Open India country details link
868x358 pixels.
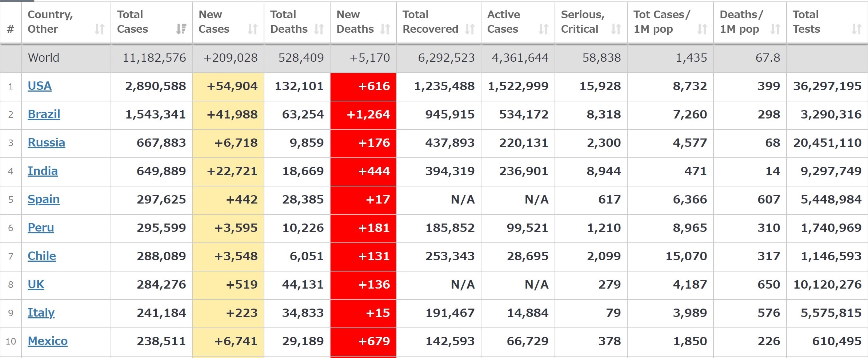click(x=43, y=171)
